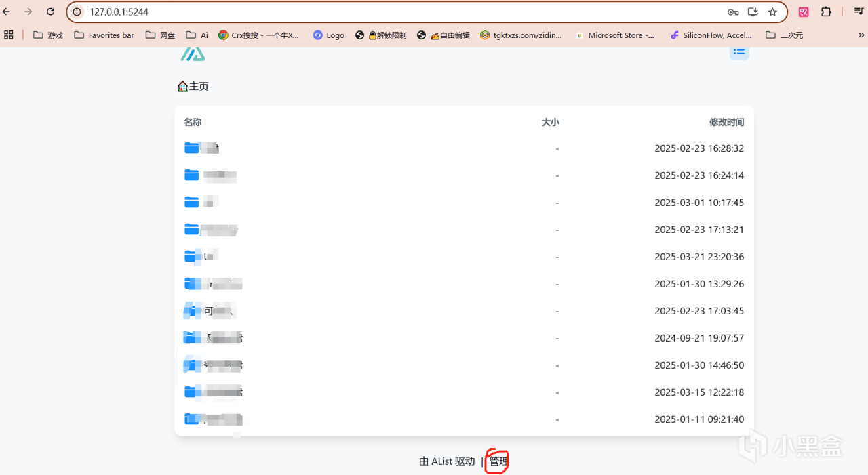The height and width of the screenshot is (475, 868).
Task: Open the apps grid icon in bookmarks bar
Action: coord(9,35)
